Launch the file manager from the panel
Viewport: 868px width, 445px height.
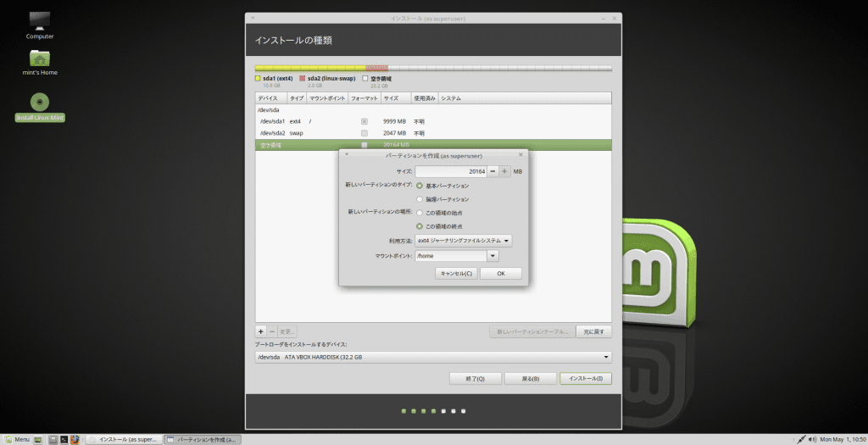click(53, 439)
